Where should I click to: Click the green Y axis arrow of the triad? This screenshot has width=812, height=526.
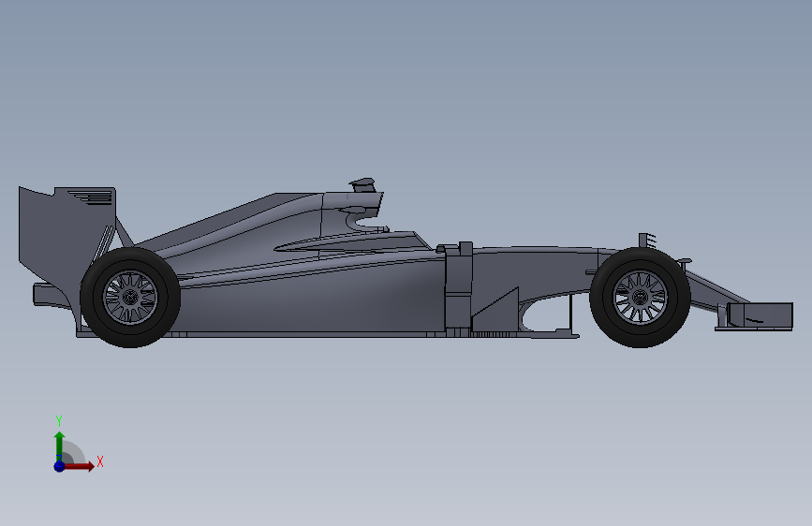point(59,446)
